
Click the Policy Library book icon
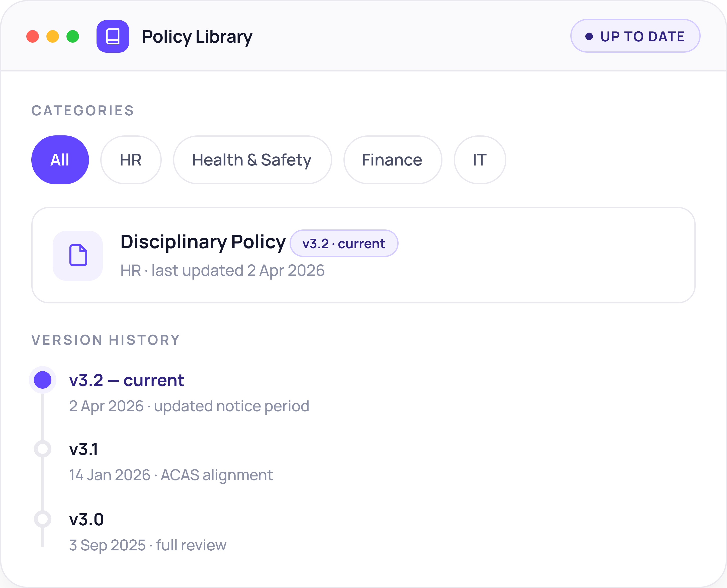[x=113, y=36]
